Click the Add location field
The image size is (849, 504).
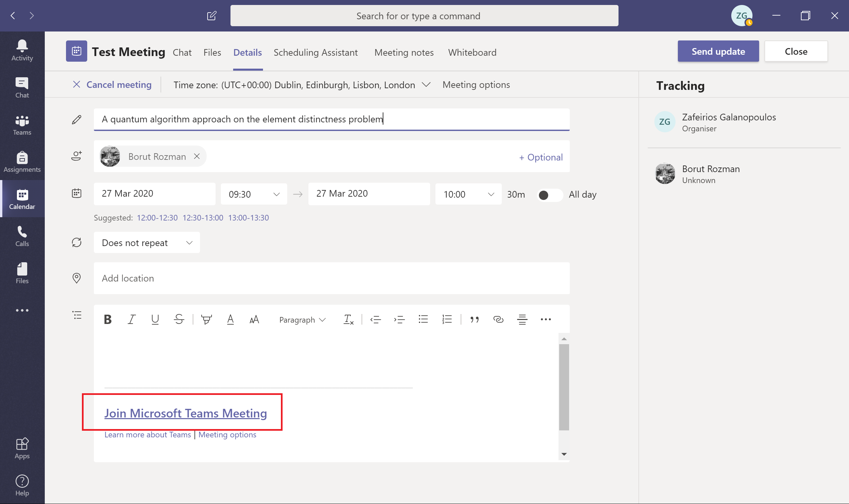click(332, 278)
